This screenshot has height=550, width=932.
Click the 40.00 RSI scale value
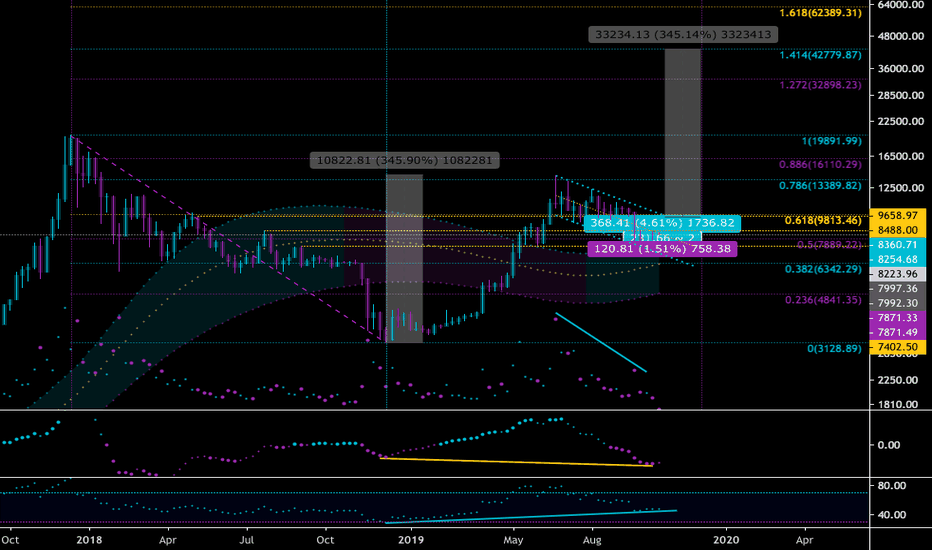coord(892,515)
